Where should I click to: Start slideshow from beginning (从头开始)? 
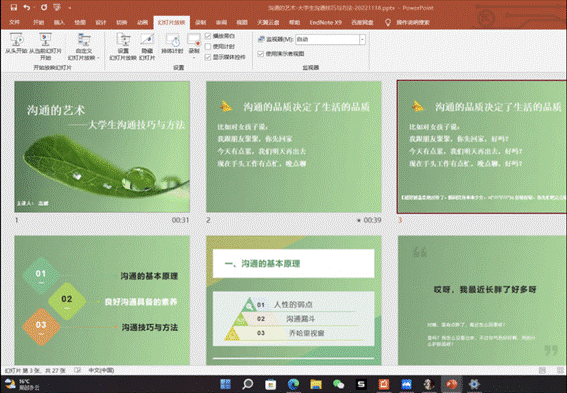click(16, 43)
